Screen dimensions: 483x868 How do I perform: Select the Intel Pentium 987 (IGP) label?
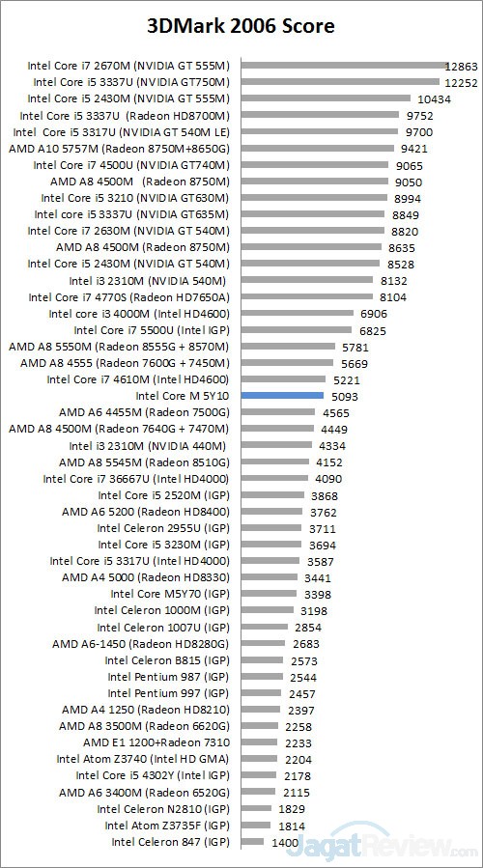pos(168,677)
